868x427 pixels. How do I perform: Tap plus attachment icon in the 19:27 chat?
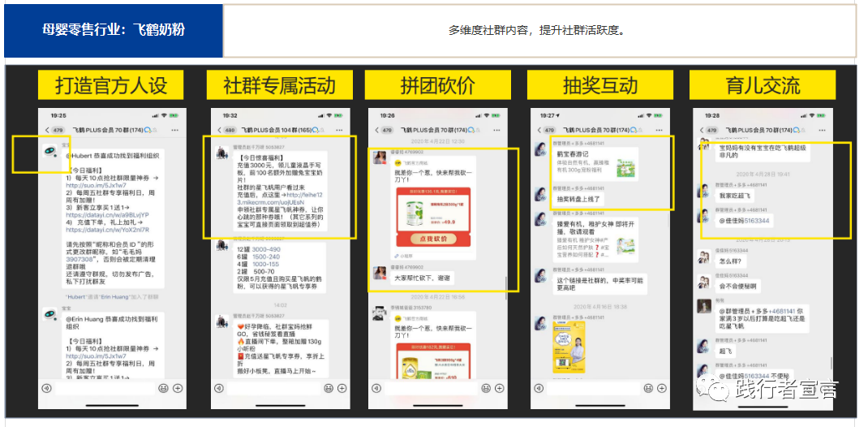pos(662,388)
